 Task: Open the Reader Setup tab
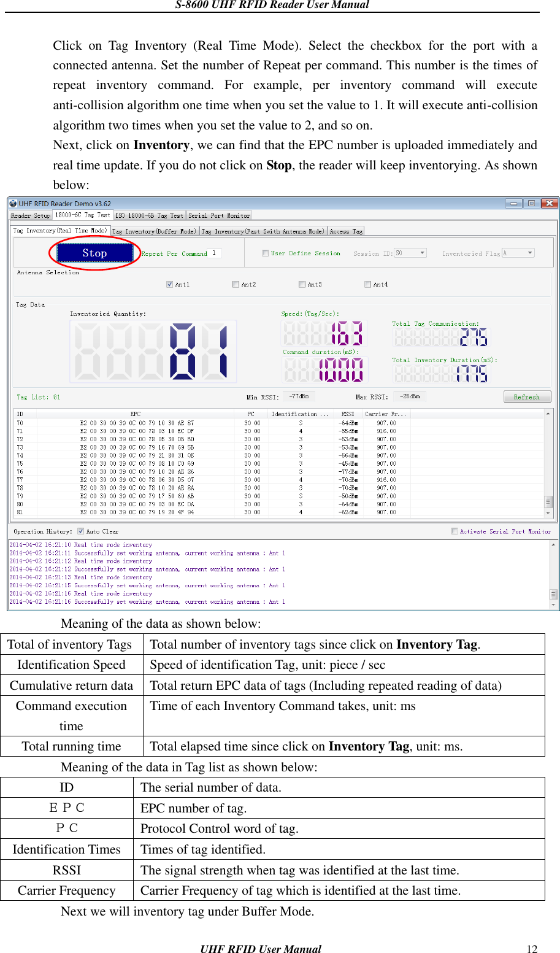coord(30,215)
